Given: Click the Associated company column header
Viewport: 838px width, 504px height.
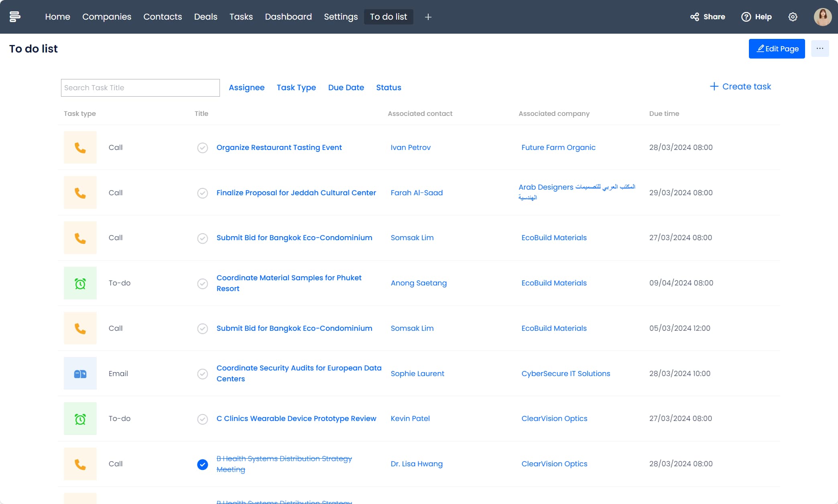Looking at the screenshot, I should 554,113.
